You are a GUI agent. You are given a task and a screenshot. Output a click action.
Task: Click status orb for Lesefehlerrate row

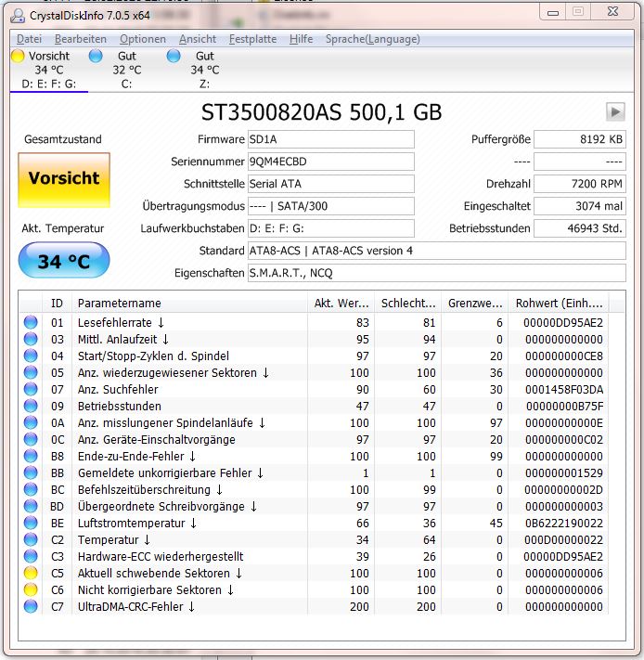[x=31, y=322]
